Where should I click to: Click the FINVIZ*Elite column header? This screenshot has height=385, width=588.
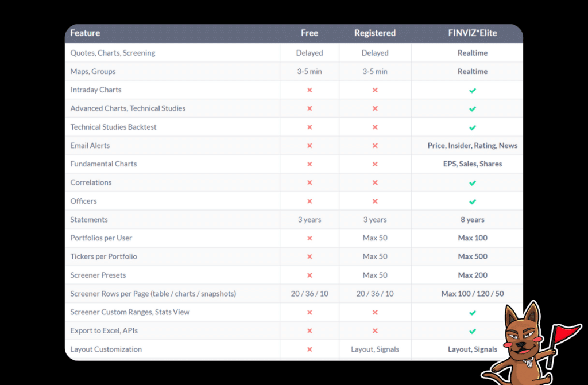point(472,33)
